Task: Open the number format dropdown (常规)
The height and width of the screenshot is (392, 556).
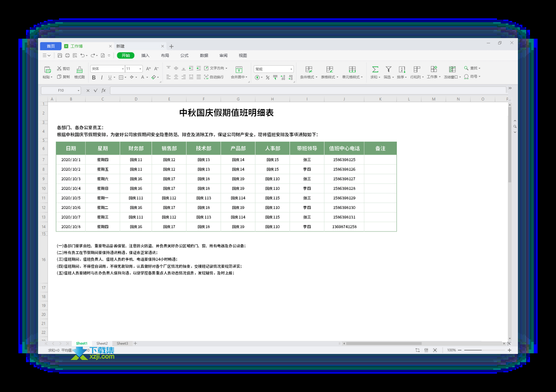Action: tap(291, 69)
